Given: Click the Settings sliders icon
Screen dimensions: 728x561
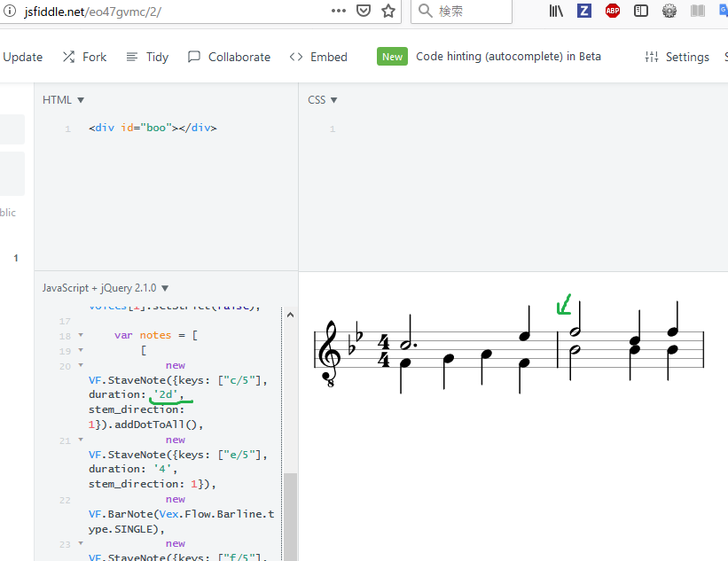Looking at the screenshot, I should [652, 57].
